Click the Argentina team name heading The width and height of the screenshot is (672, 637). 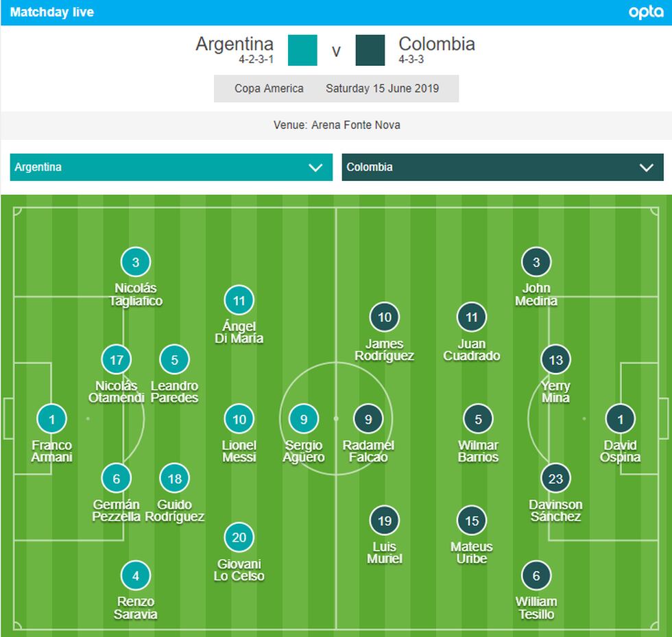235,44
